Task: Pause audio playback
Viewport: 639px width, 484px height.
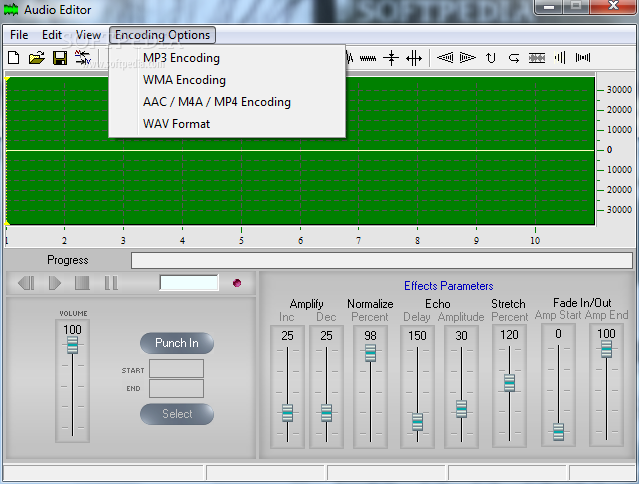Action: click(x=111, y=283)
